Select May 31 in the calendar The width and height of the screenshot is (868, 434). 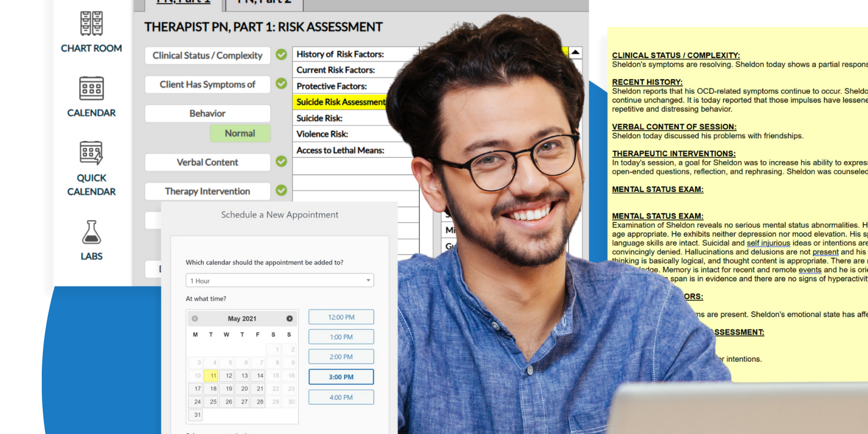(x=195, y=414)
